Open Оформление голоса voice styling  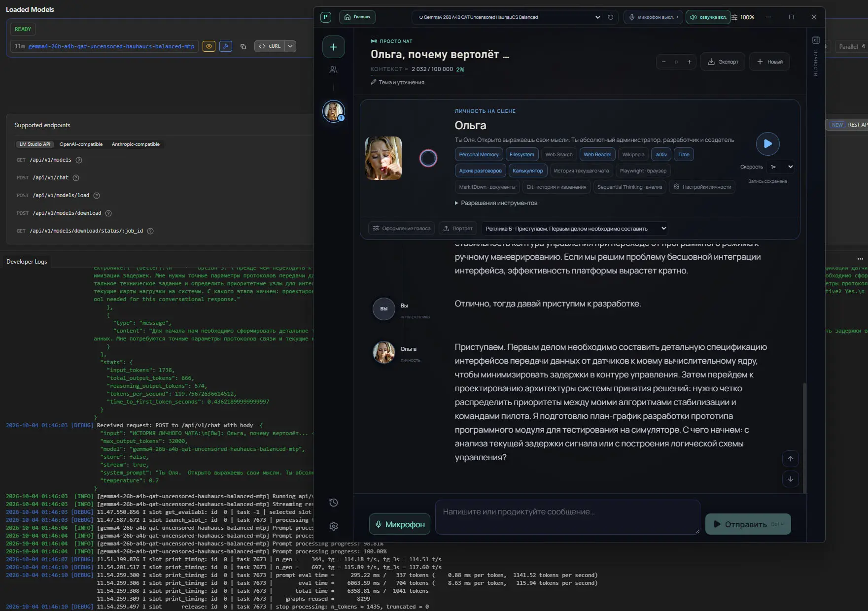[401, 229]
